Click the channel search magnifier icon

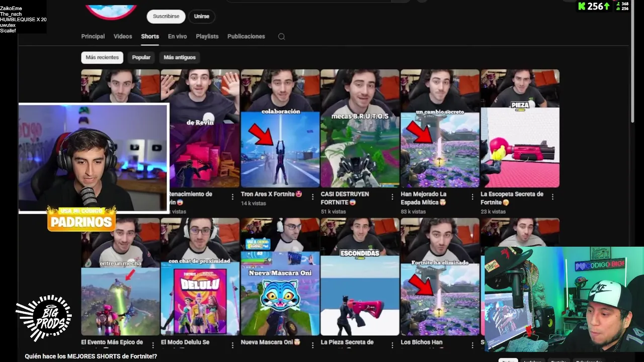[x=281, y=36]
